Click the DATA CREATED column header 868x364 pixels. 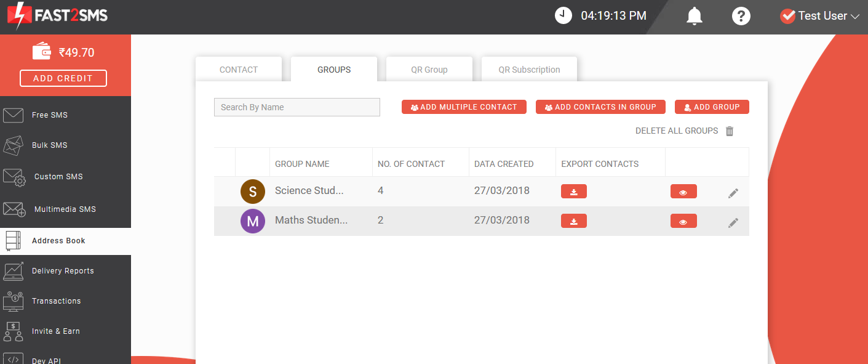pyautogui.click(x=504, y=164)
